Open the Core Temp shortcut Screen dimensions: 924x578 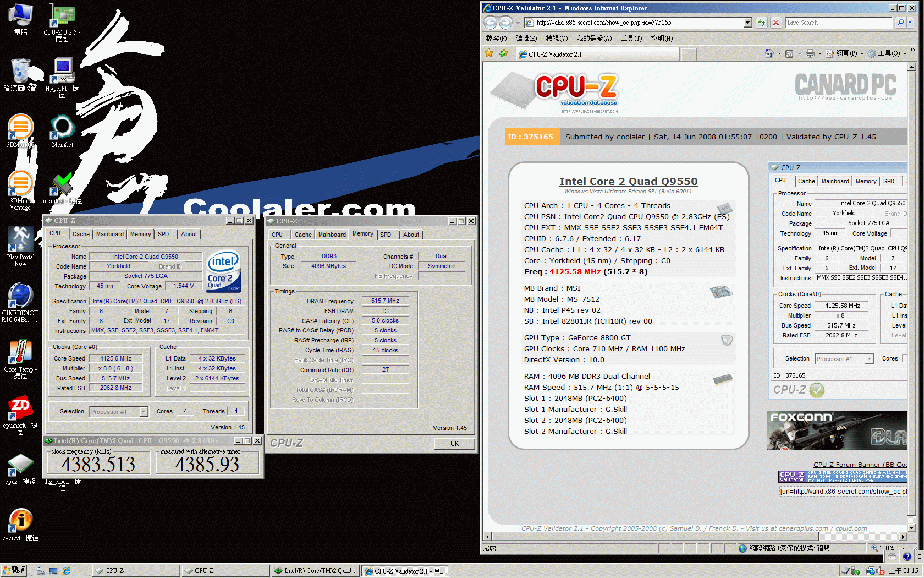pos(20,359)
